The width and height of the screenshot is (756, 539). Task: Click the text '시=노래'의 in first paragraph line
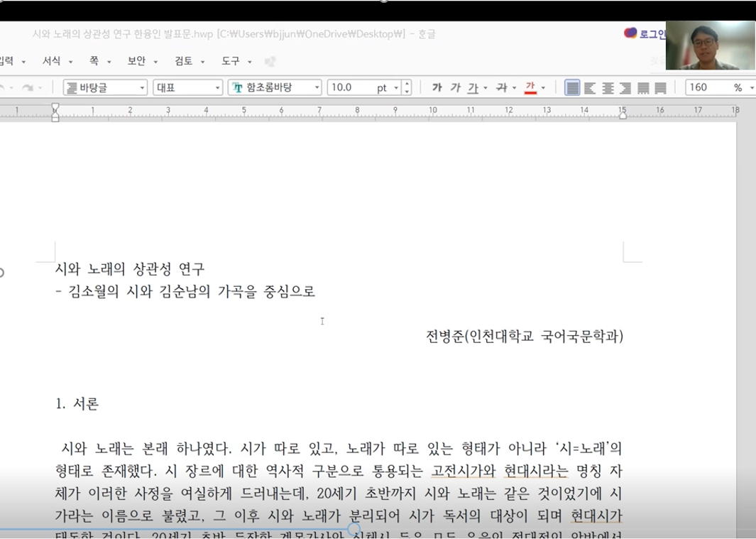(x=589, y=449)
